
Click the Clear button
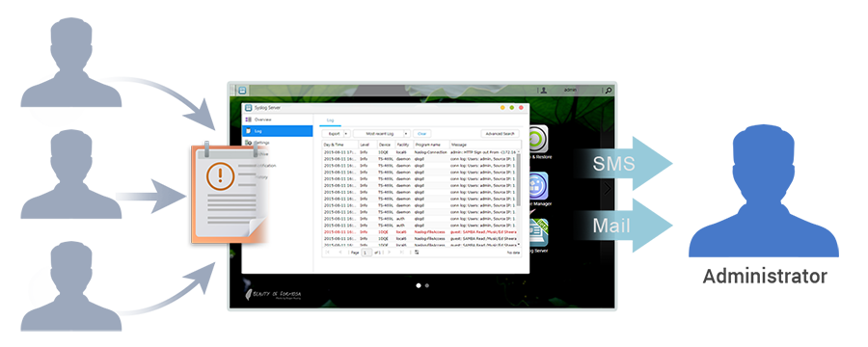421,133
